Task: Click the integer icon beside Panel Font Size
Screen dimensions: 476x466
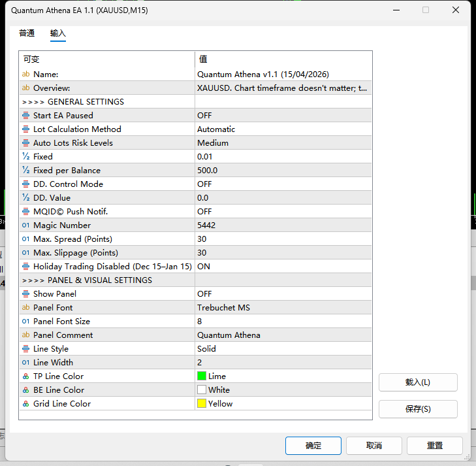Action: [x=26, y=322]
